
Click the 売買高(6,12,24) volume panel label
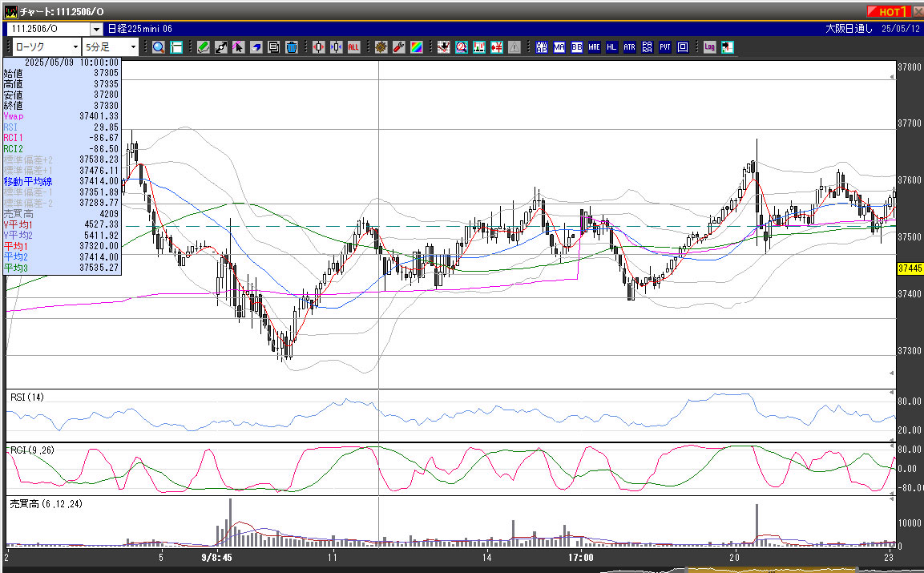click(x=46, y=504)
